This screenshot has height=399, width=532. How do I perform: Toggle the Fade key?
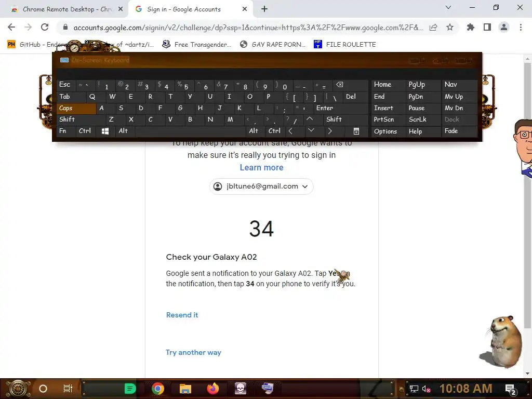click(459, 131)
